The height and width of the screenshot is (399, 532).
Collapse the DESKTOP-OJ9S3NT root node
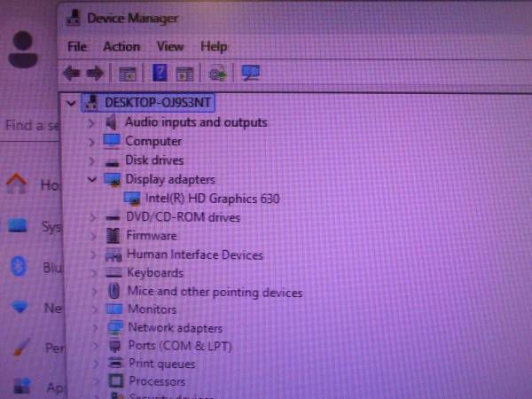pos(72,102)
